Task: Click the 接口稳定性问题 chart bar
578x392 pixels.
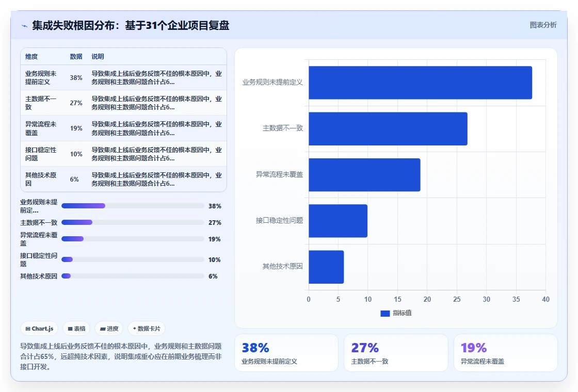Action: click(338, 221)
